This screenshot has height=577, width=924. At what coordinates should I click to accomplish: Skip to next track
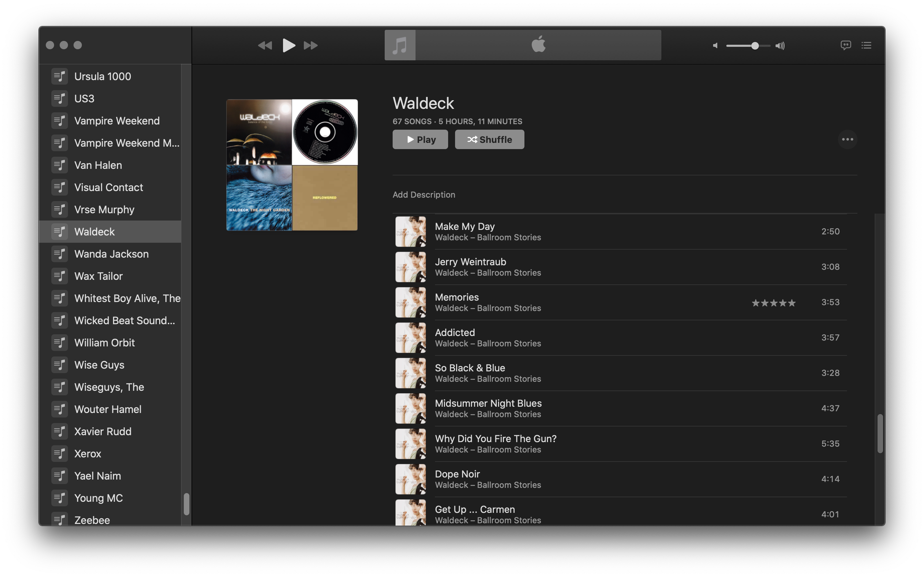click(310, 45)
